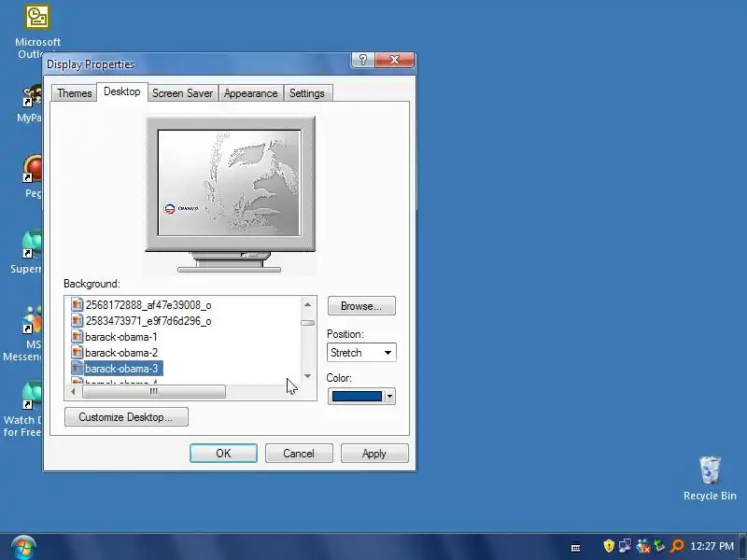Confirm with the OK button

223,454
